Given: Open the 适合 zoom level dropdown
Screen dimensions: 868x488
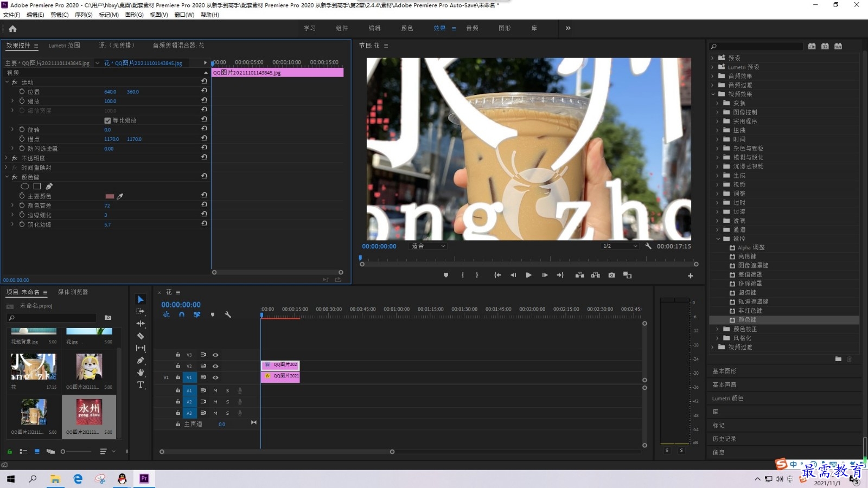Looking at the screenshot, I should click(x=428, y=246).
